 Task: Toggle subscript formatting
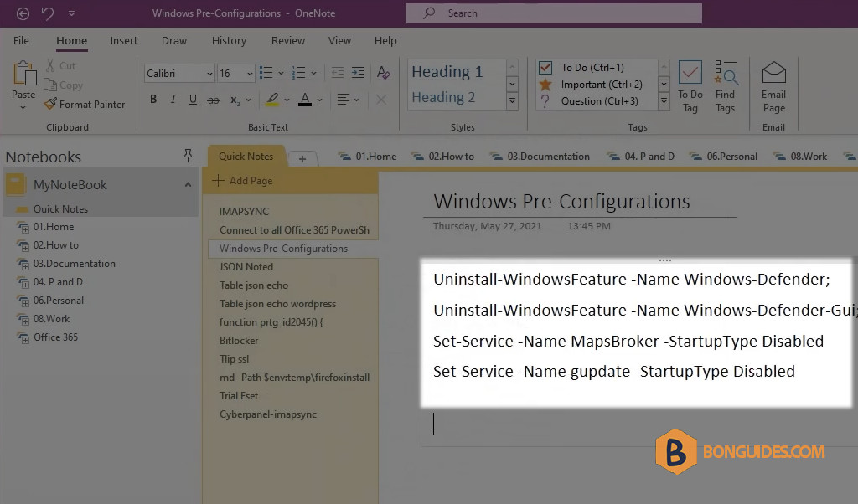click(x=235, y=100)
